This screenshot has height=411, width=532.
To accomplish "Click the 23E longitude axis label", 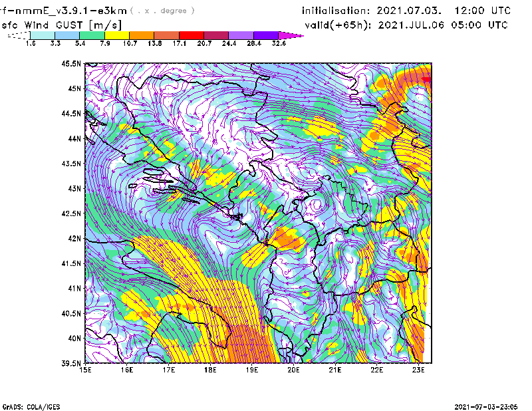I will (418, 370).
